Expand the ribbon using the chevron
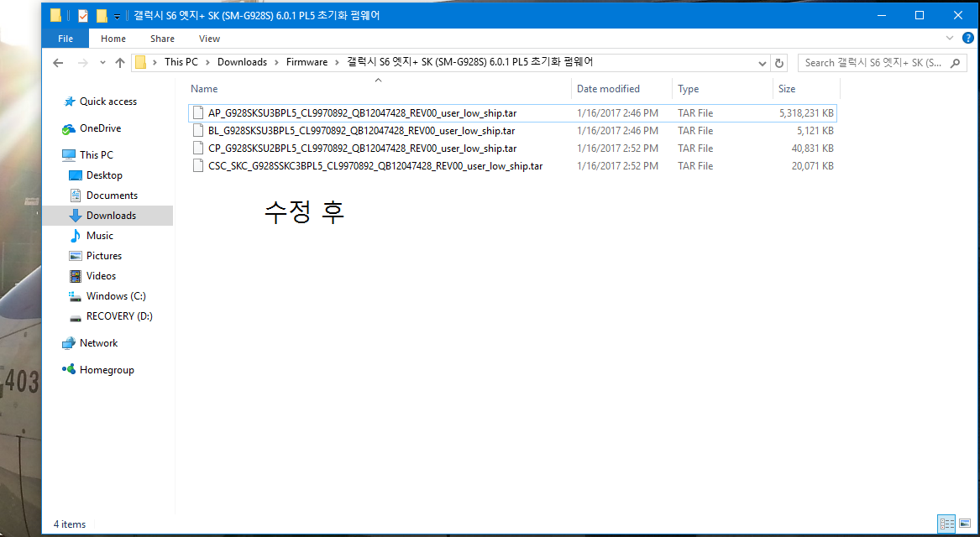This screenshot has height=537, width=980. click(949, 39)
